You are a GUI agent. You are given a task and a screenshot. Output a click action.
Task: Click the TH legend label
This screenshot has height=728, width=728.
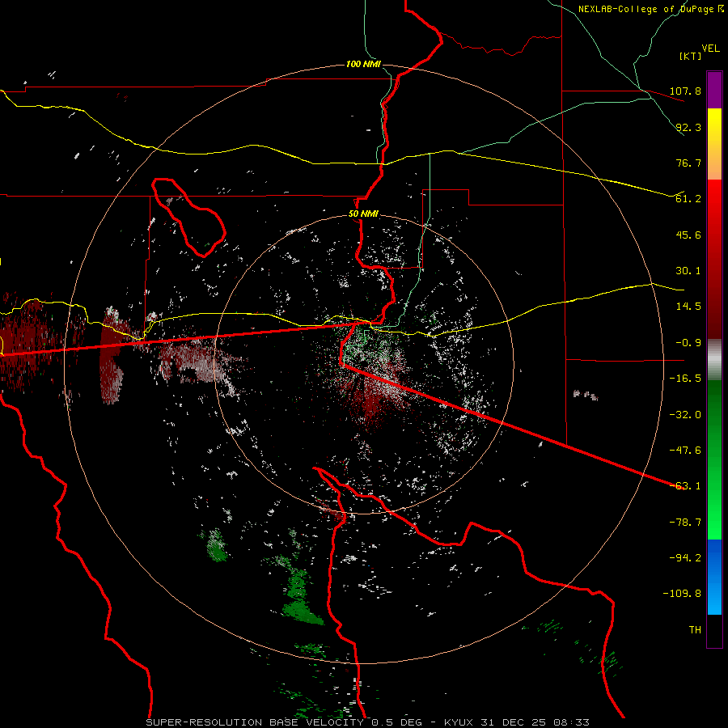(x=695, y=629)
